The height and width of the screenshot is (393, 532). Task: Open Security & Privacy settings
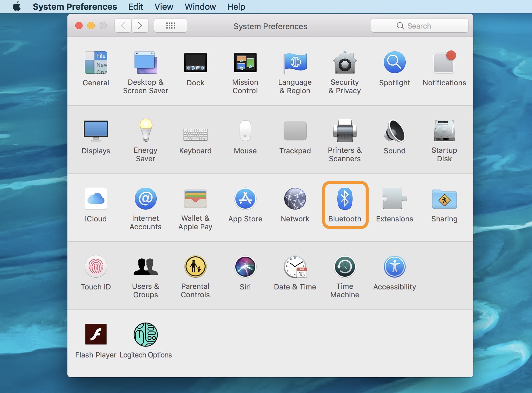tap(345, 63)
